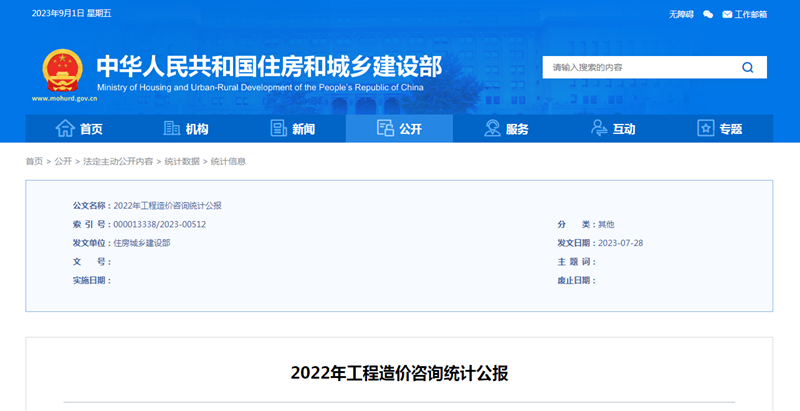Click the 统计信息 breadcrumb link
This screenshot has width=800, height=411.
click(x=227, y=161)
